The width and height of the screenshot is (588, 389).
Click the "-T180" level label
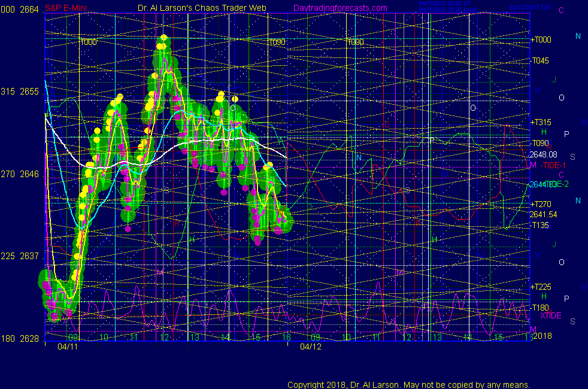coord(540,308)
